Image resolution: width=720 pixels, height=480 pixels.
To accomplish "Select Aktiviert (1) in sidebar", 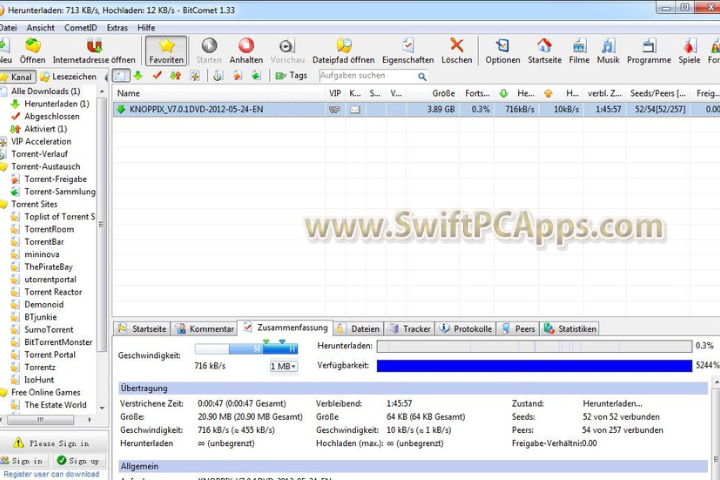I will click(x=45, y=129).
